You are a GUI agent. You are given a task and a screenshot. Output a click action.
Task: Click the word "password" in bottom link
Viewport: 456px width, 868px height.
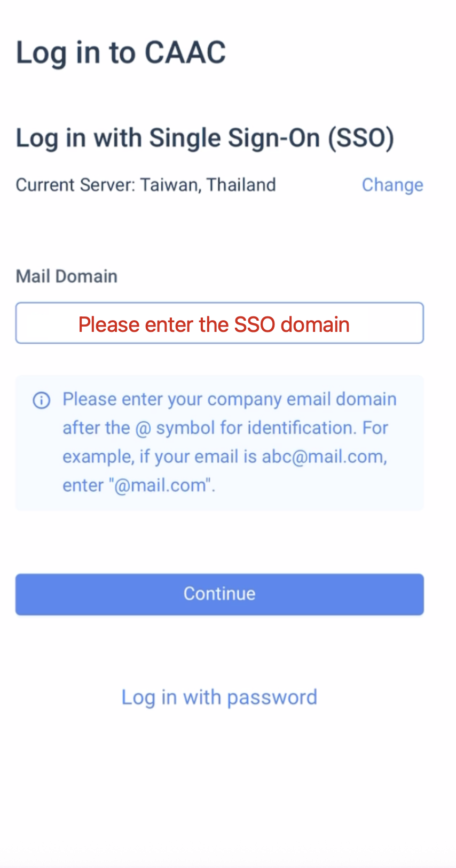272,698
